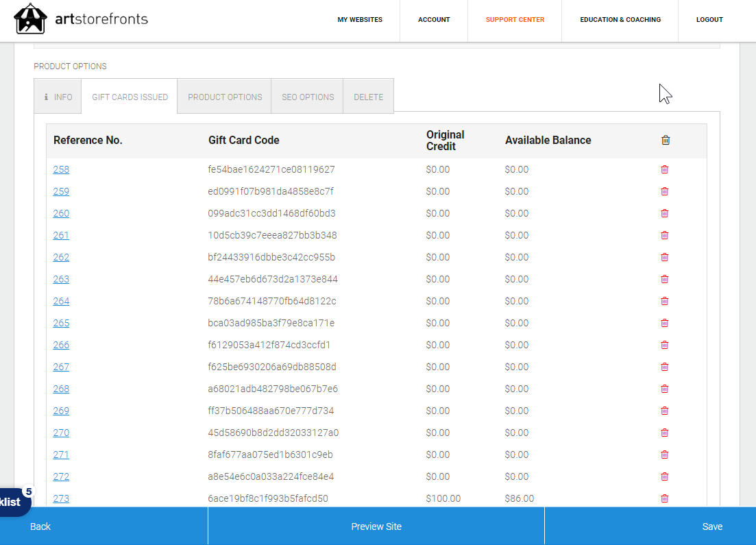Go to My Websites menu
The height and width of the screenshot is (545, 756).
tap(360, 20)
